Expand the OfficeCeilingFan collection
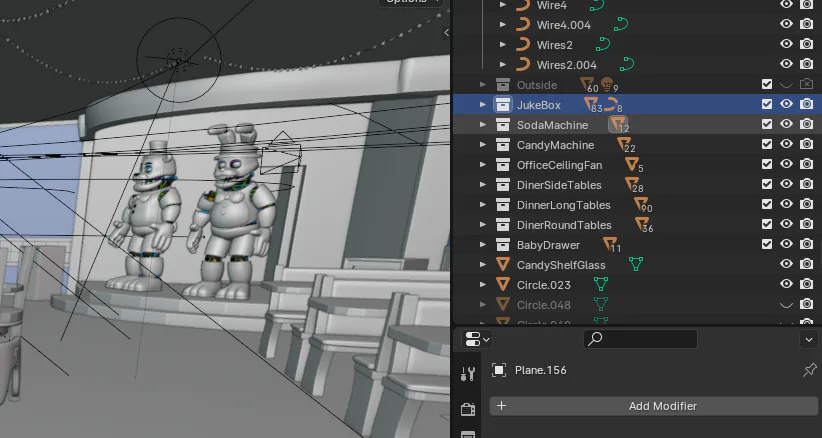 coord(483,165)
